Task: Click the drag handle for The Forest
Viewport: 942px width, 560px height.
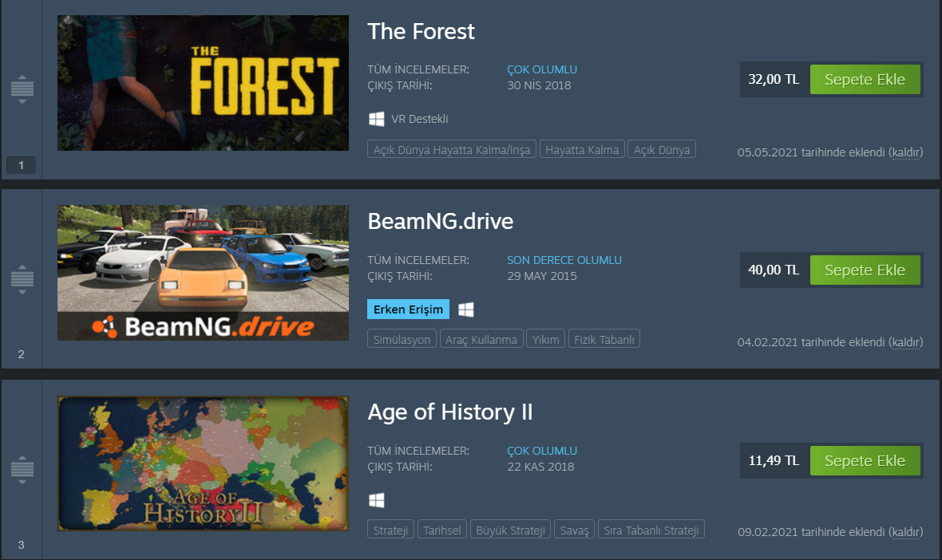Action: 22,89
